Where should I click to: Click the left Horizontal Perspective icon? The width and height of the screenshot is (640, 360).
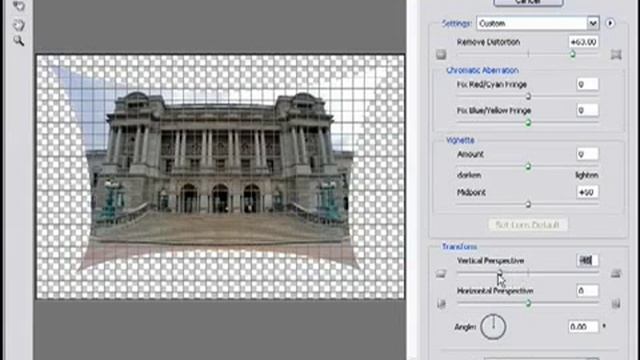coord(441,304)
